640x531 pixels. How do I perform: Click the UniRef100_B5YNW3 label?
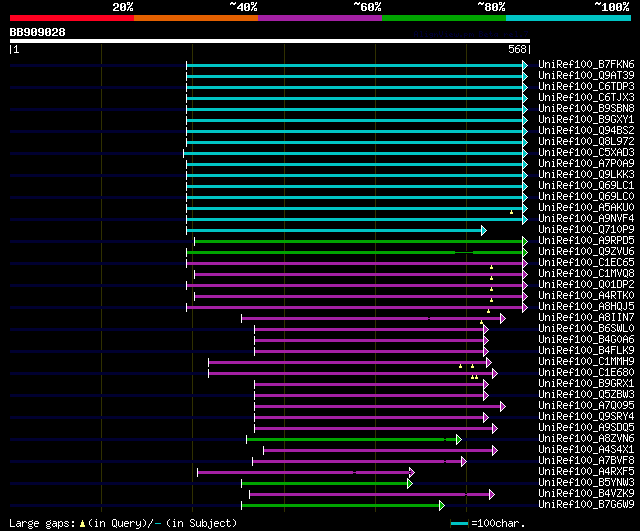[x=586, y=483]
